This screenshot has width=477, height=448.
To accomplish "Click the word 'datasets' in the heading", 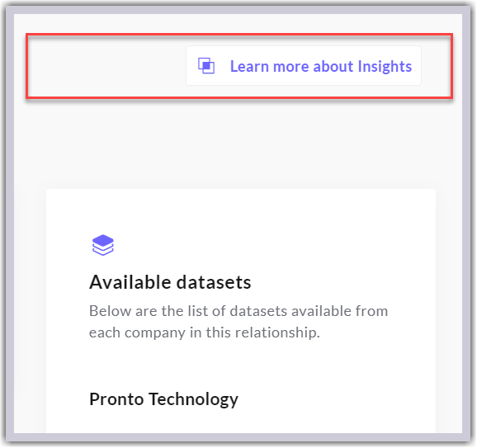I will (214, 282).
